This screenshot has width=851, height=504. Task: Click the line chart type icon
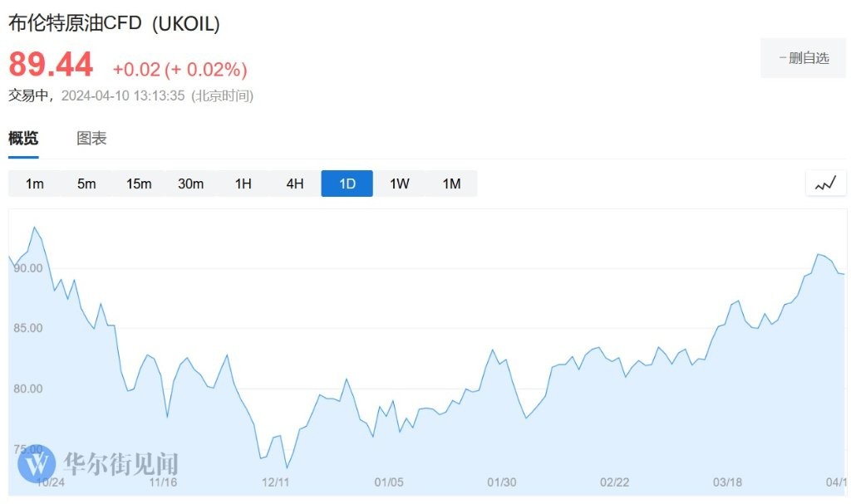coord(825,183)
